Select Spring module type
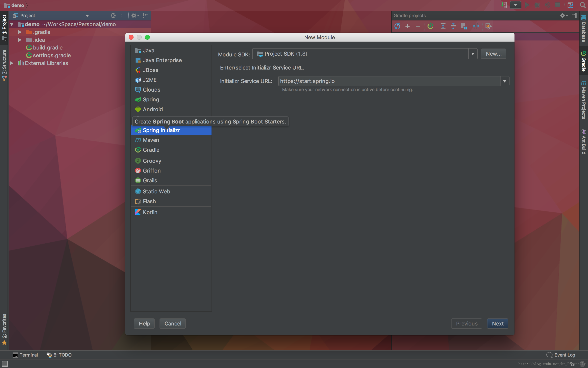 pyautogui.click(x=171, y=100)
